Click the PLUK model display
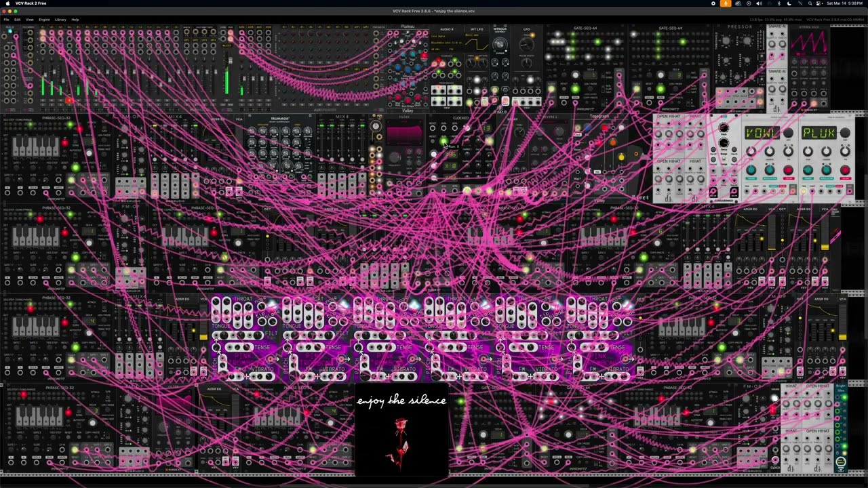This screenshot has height=488, width=868. [818, 133]
